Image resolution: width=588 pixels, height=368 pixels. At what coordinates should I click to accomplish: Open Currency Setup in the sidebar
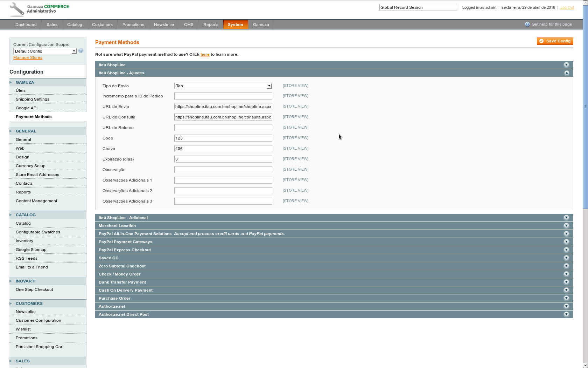30,166
